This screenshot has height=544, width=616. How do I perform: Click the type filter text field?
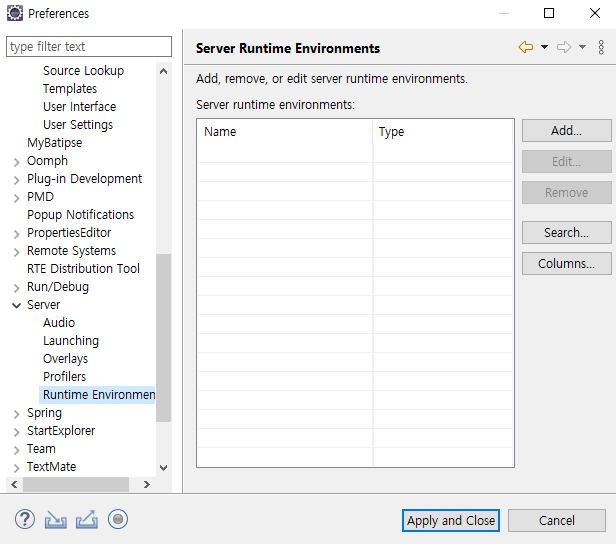coord(90,47)
